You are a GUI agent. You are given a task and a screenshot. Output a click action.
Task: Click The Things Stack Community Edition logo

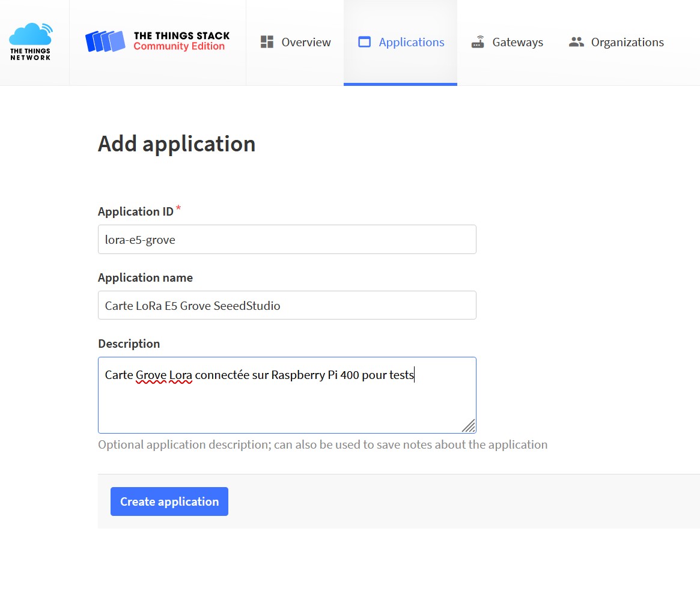point(157,41)
